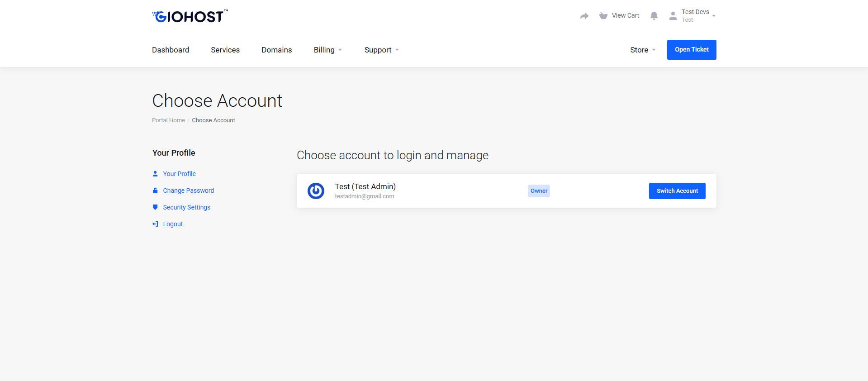Viewport: 868px width, 381px height.
Task: Click the Switch Account button
Action: (677, 191)
